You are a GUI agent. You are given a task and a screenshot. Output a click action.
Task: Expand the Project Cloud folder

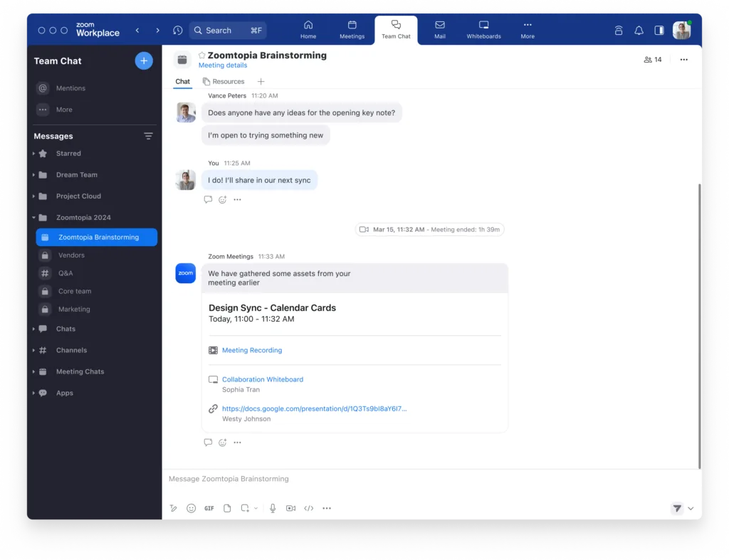click(33, 196)
